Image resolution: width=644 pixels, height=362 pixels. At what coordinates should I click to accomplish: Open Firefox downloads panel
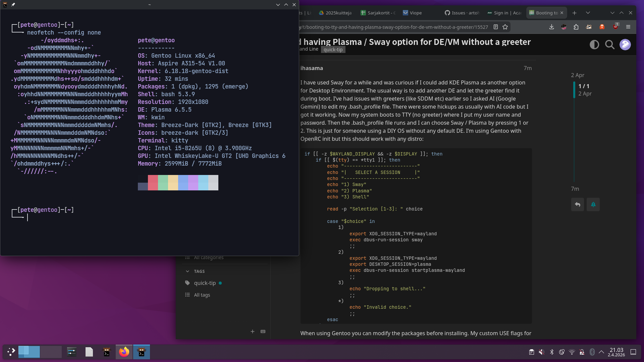pyautogui.click(x=551, y=27)
